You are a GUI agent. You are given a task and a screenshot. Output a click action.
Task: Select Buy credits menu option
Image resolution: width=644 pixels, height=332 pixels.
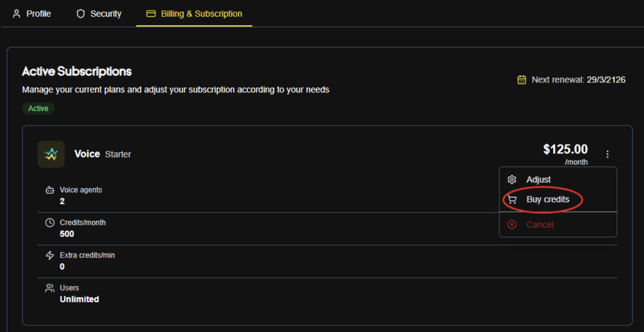coord(548,200)
